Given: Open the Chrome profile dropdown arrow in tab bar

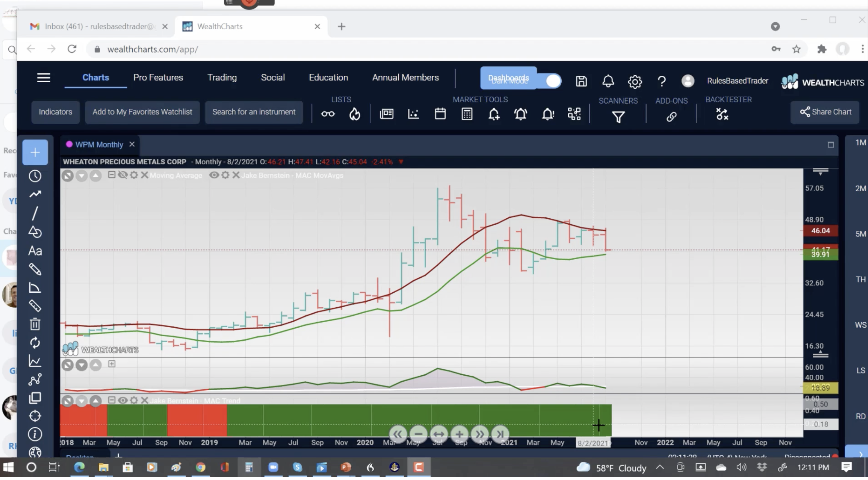Looking at the screenshot, I should click(x=775, y=27).
